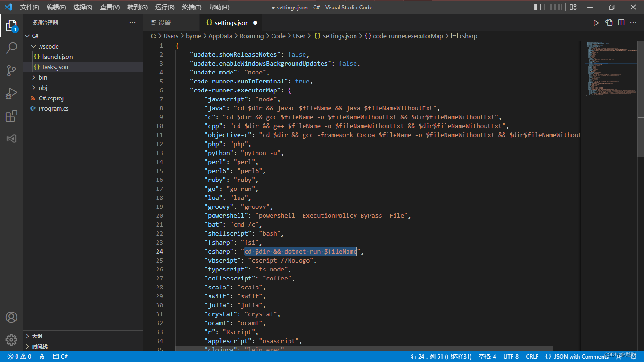Click code-runner.executorMap breadcrumb segment

[x=404, y=36]
